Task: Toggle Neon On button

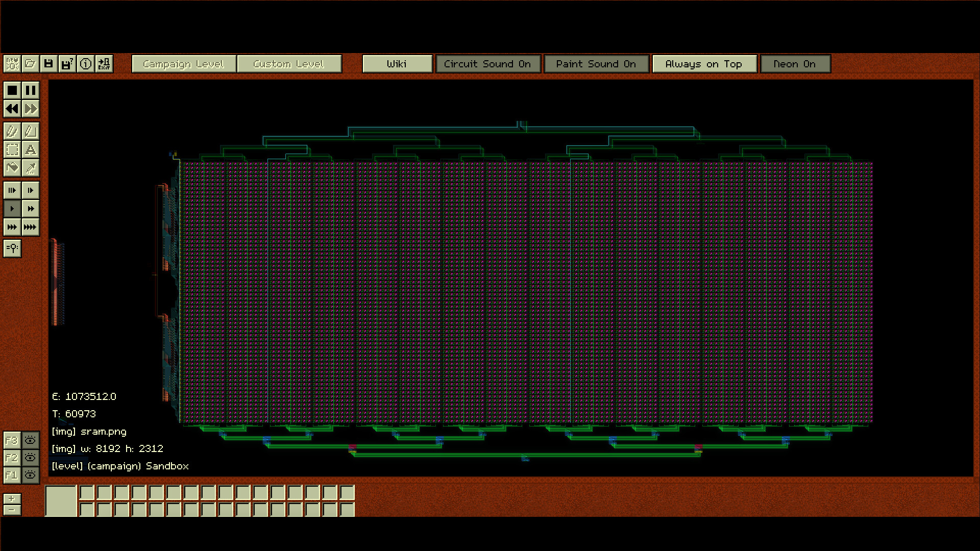Action: pyautogui.click(x=795, y=64)
